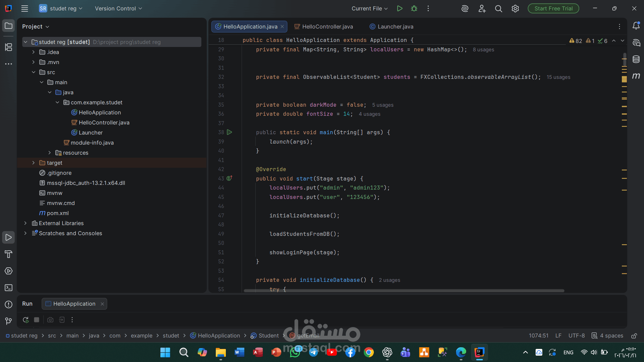This screenshot has height=362, width=644.
Task: Open the Build hammer tool window
Action: [x=8, y=254]
